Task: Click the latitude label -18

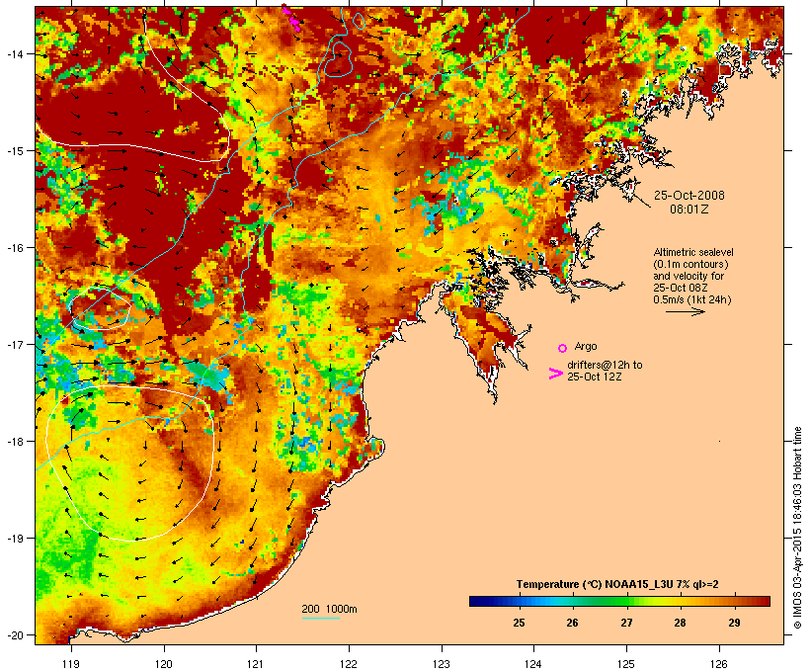Action: click(x=14, y=441)
